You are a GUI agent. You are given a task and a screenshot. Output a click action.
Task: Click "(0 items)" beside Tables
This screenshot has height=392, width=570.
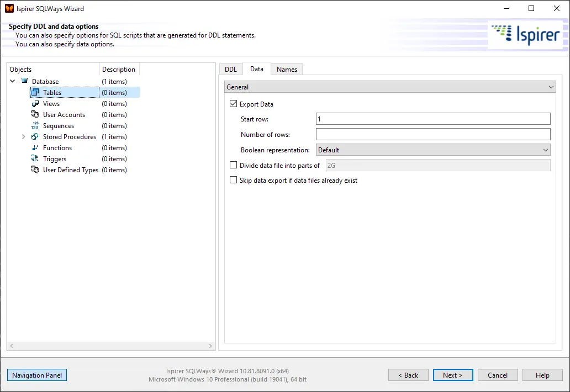114,92
